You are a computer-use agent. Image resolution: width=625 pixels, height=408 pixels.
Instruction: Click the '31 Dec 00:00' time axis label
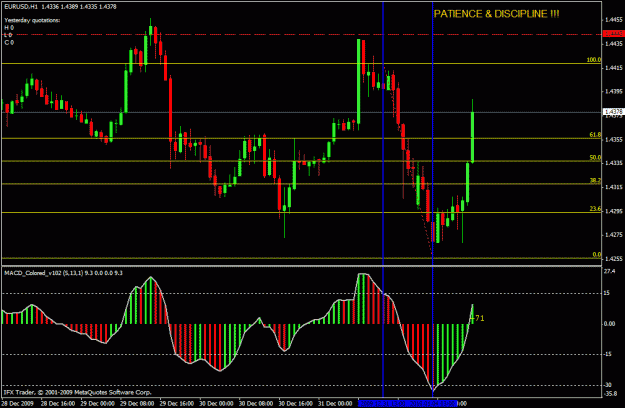(335, 403)
